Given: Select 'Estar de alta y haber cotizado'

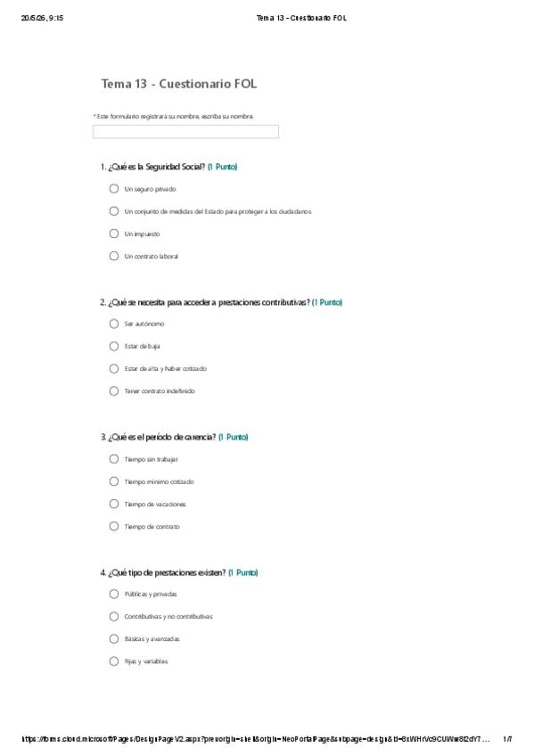Looking at the screenshot, I should click(x=114, y=368).
